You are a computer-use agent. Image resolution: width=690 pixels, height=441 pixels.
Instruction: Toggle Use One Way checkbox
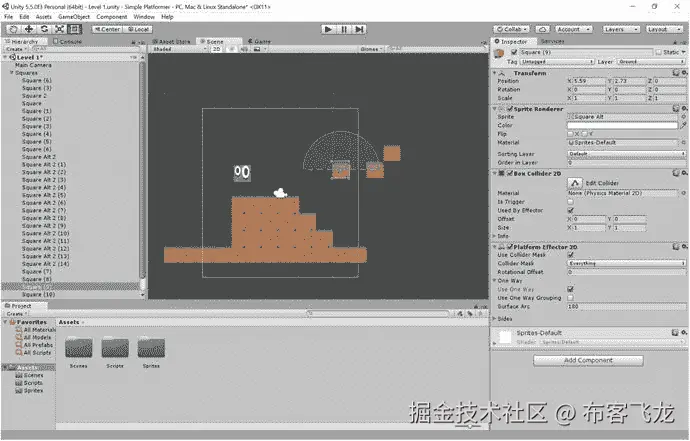[x=570, y=289]
